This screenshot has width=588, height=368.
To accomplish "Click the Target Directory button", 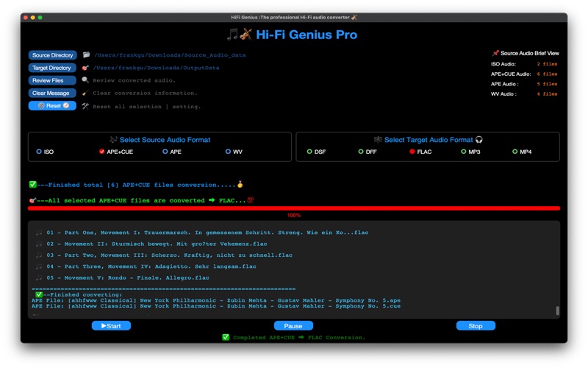I will click(x=52, y=68).
